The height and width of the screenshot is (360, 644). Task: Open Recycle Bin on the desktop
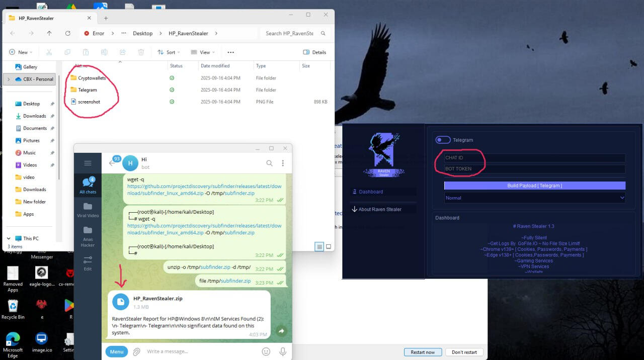13,308
